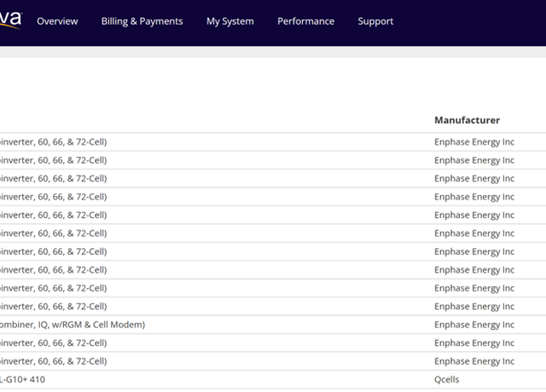Screen dimensions: 546x392
Task: Click the Manufacturer column header
Action: coord(467,120)
